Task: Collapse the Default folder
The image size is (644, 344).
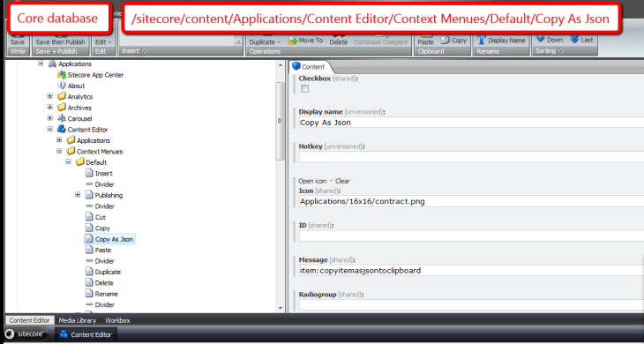Action: coord(68,161)
